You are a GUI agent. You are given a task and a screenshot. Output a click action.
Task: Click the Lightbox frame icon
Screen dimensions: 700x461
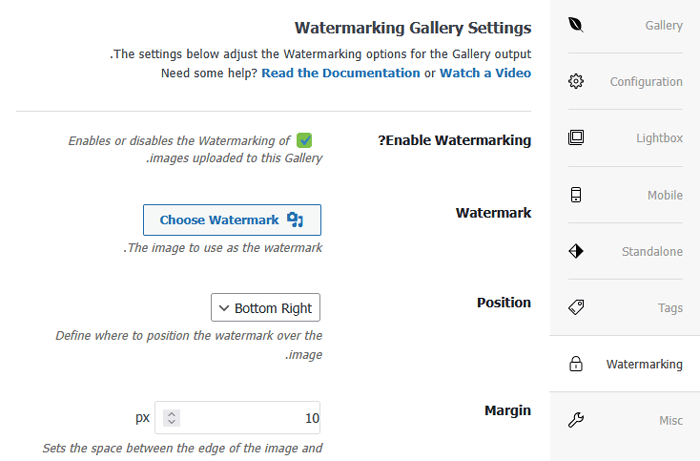pos(575,138)
